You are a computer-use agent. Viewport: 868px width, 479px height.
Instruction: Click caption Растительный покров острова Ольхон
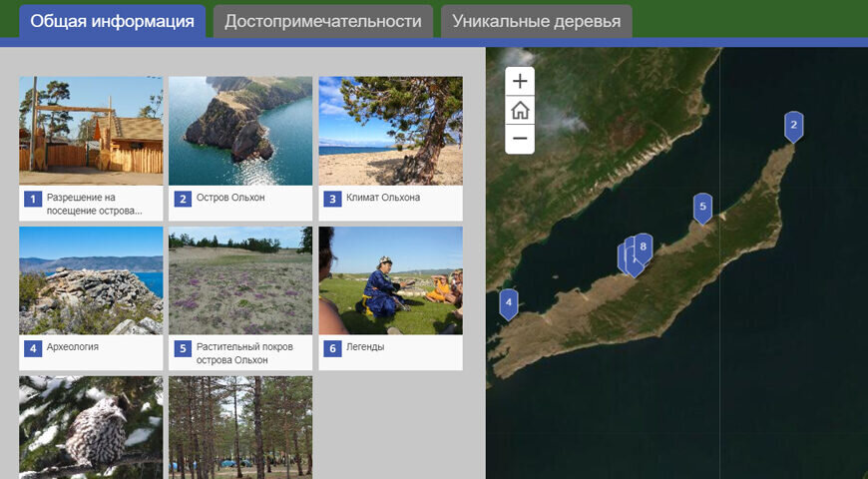pyautogui.click(x=244, y=353)
